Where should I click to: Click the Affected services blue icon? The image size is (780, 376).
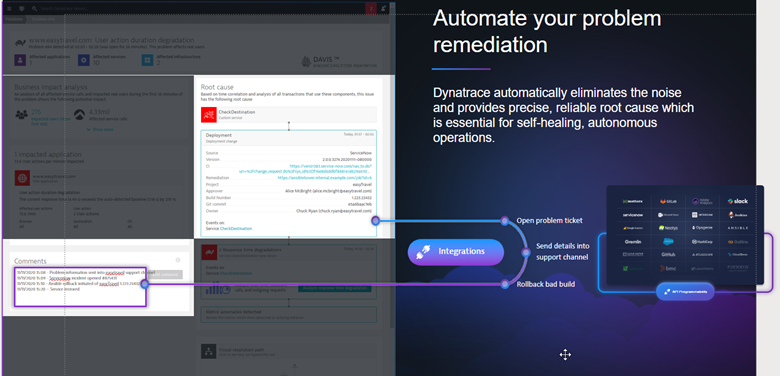coord(84,60)
